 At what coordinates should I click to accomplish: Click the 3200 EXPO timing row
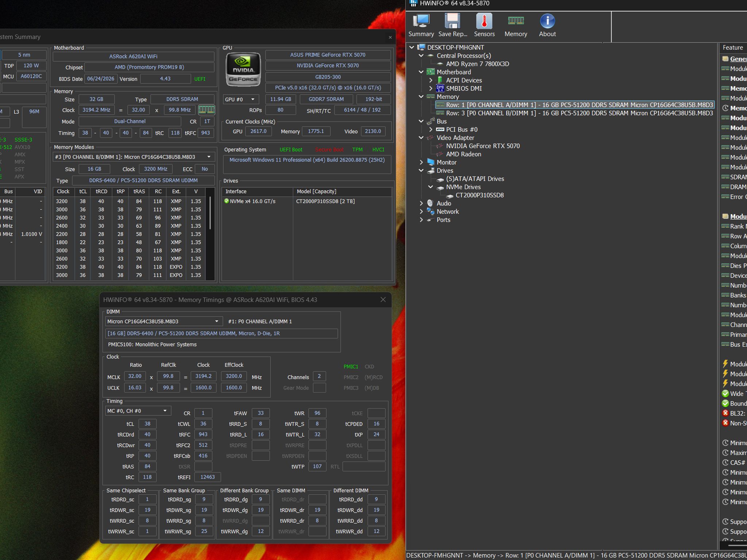pos(129,267)
